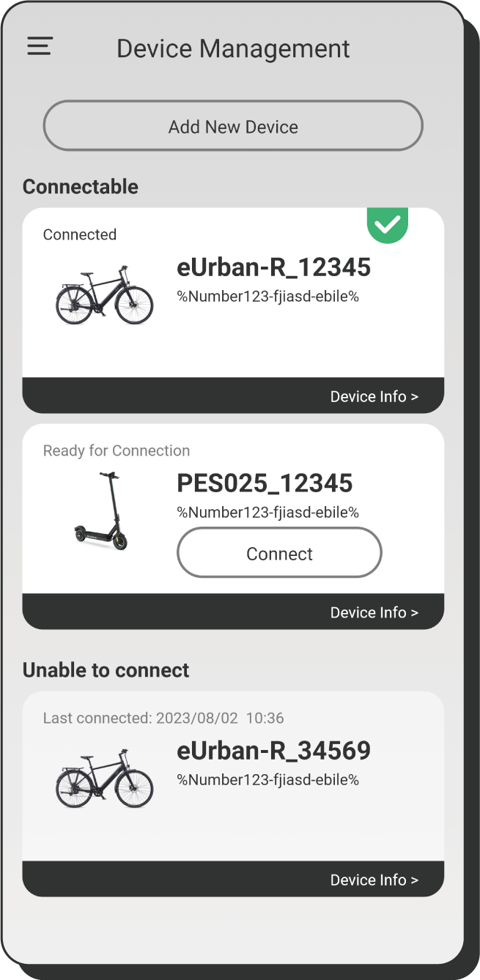Select the eUrban-R_34569 device name
This screenshot has width=480, height=980.
point(273,751)
